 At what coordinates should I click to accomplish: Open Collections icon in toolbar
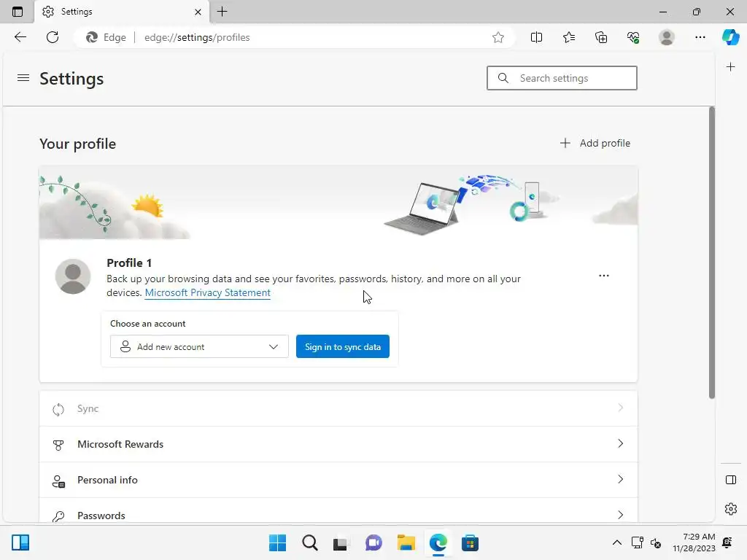click(x=601, y=37)
